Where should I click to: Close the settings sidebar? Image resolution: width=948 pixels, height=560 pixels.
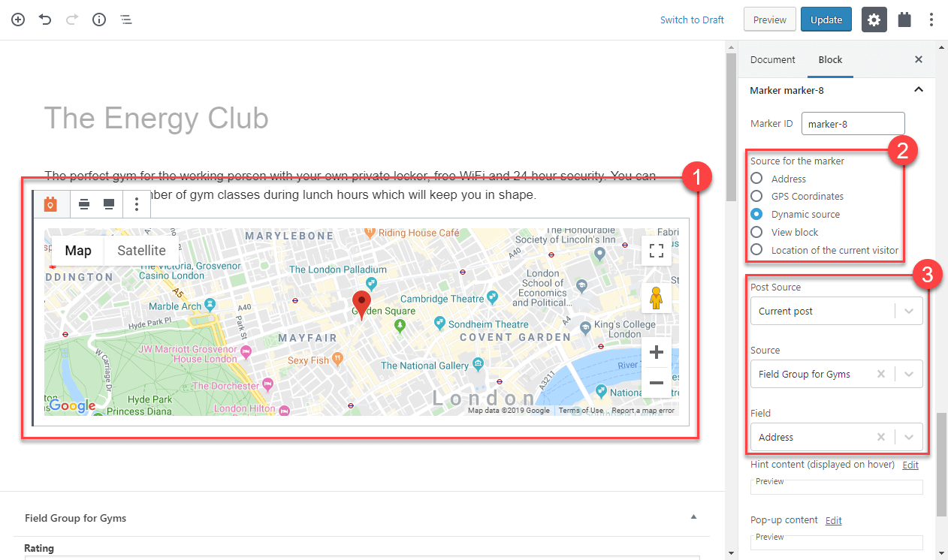click(x=918, y=59)
